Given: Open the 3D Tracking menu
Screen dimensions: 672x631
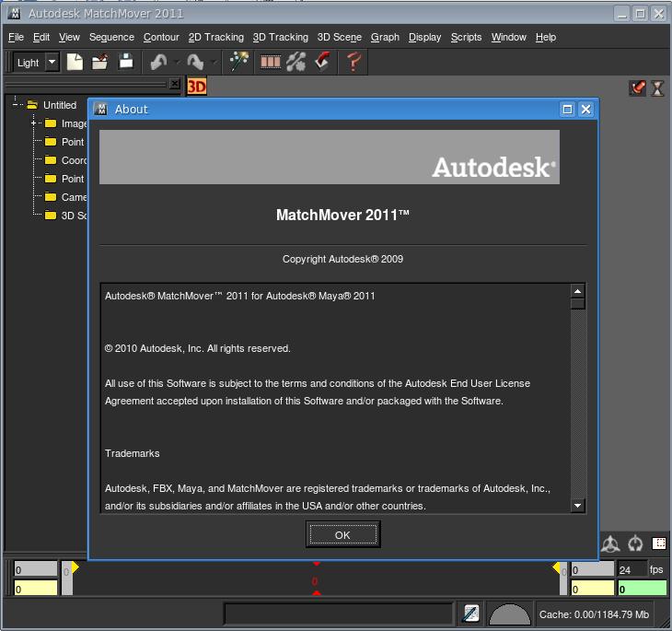Looking at the screenshot, I should tap(280, 38).
